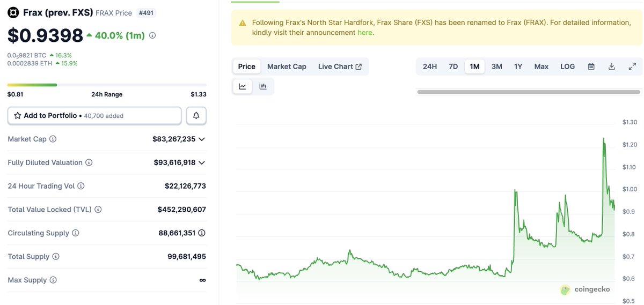Open the 24 Hour Trading Vol info icon
Image resolution: width=644 pixels, height=305 pixels.
pos(81,186)
